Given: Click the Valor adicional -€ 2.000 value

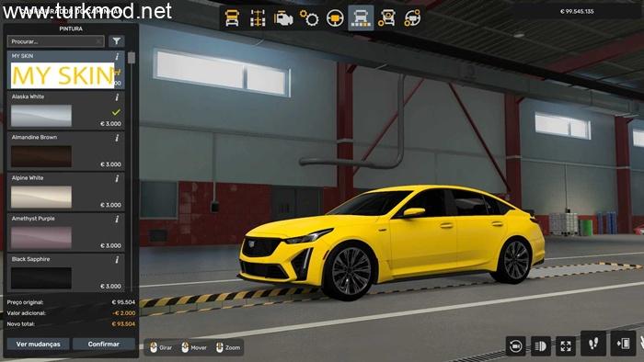Looking at the screenshot, I should click(x=123, y=312).
